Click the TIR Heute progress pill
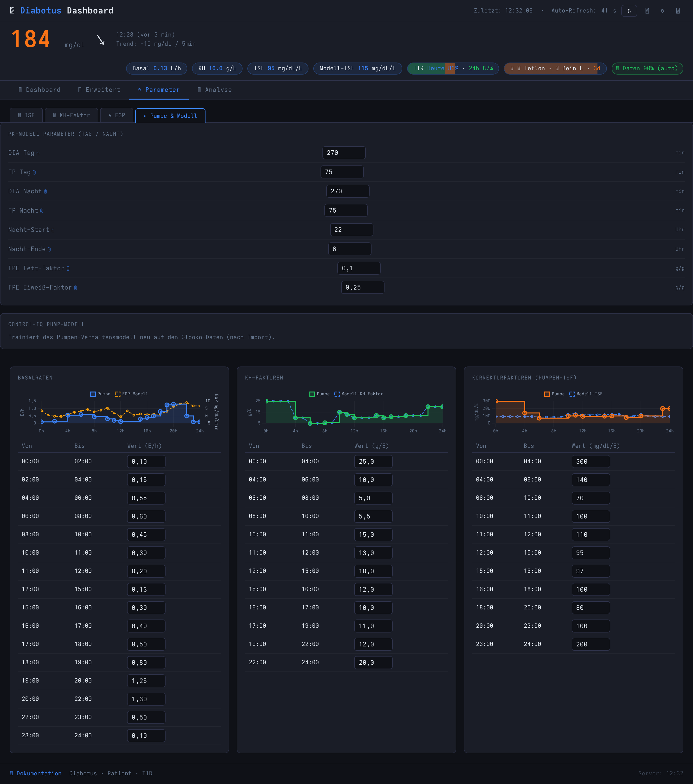The height and width of the screenshot is (784, 693). pos(453,68)
